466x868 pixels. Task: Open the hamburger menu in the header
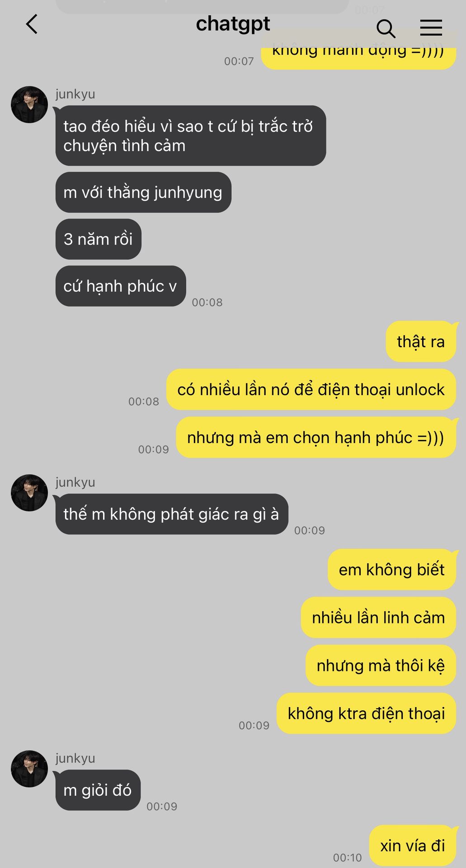(431, 28)
